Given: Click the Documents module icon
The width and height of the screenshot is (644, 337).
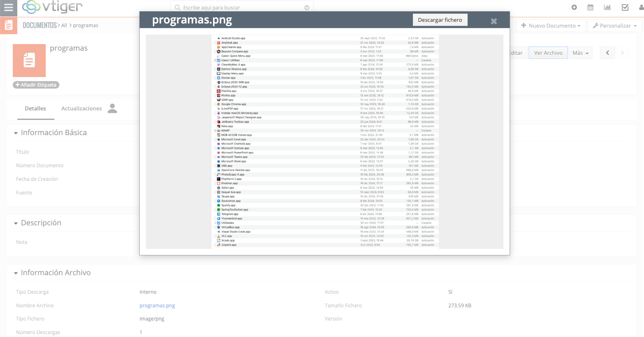Looking at the screenshot, I should [x=9, y=26].
